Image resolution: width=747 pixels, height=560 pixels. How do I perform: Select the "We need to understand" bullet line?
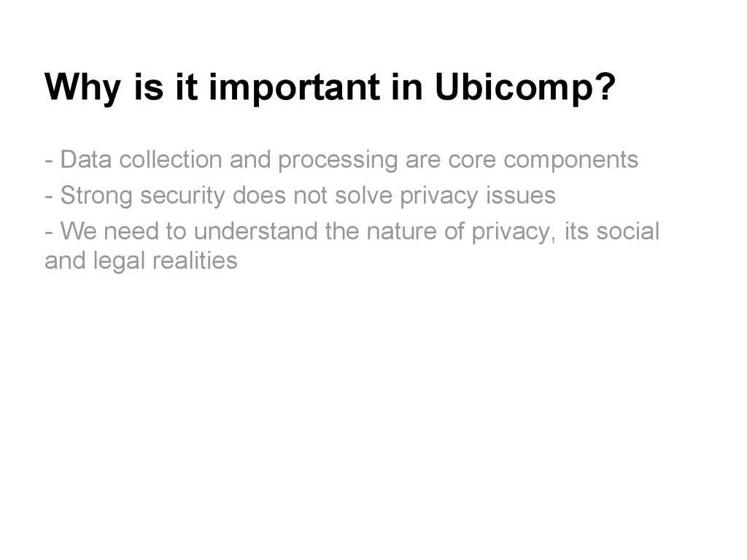[352, 232]
